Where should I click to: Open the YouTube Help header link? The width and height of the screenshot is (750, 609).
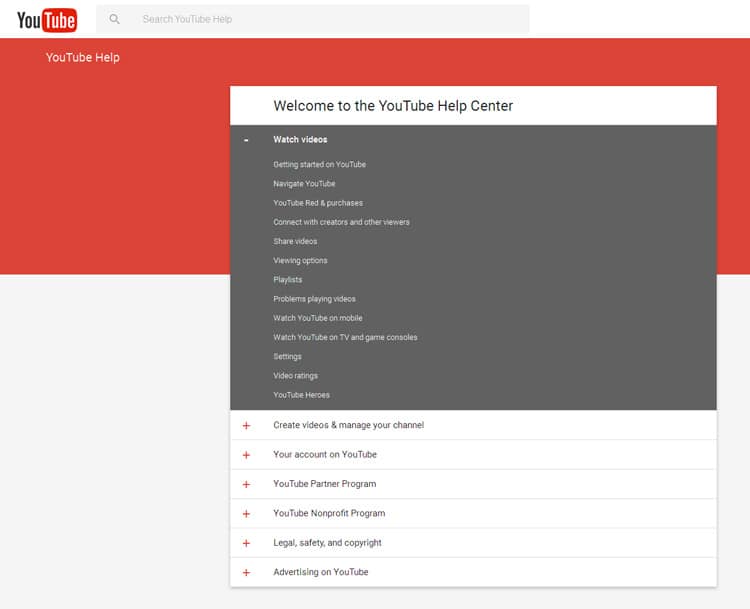(x=83, y=57)
